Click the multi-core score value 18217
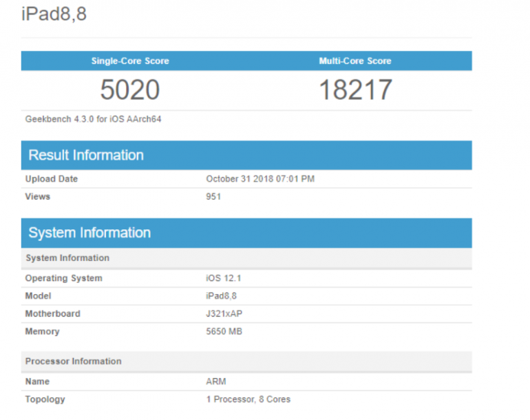The height and width of the screenshot is (420, 530). pos(355,90)
